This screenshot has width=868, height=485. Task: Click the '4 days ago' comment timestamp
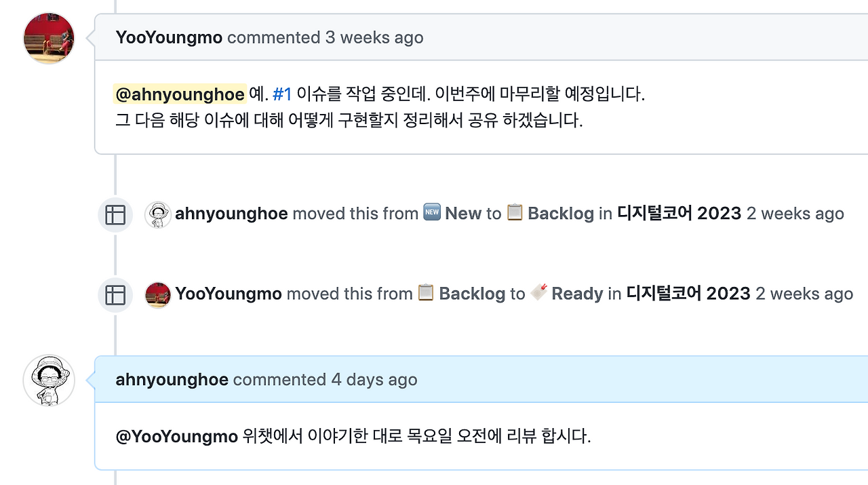(374, 380)
